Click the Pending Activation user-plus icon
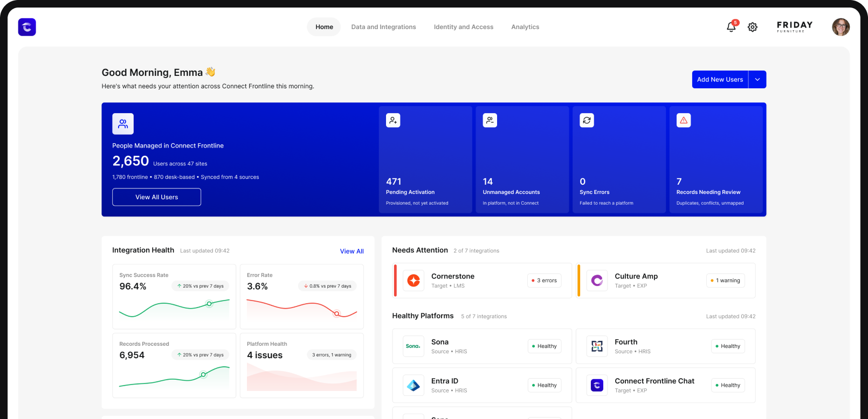This screenshot has width=868, height=419. [x=393, y=121]
